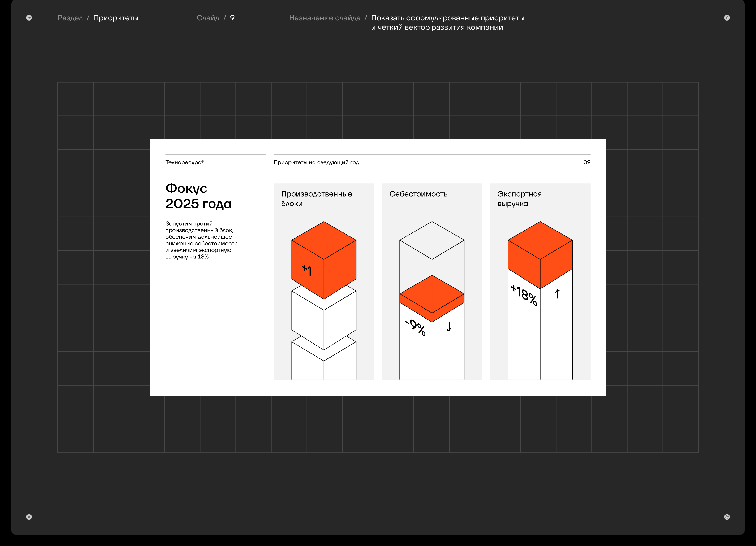Click the Раздел breadcrumb label
Screen dimensions: 756x546
70,18
